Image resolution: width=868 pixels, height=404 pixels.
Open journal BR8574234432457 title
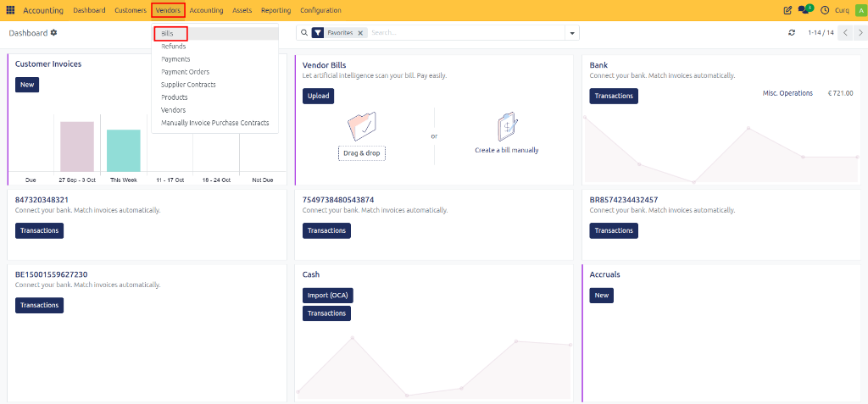point(624,200)
